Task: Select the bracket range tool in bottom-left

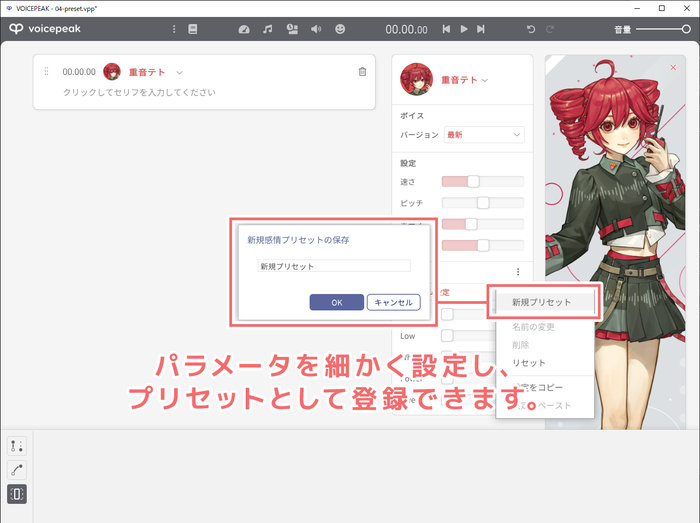Action: tap(17, 494)
